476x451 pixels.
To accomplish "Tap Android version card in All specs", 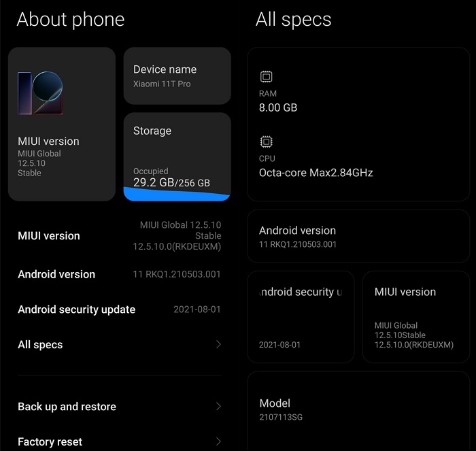I will pos(358,236).
